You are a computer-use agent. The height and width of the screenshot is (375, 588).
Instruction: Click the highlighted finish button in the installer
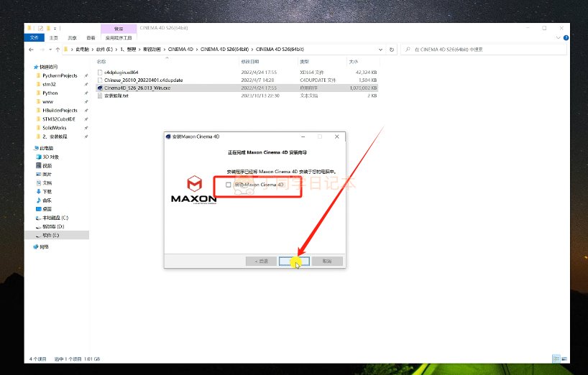click(294, 261)
